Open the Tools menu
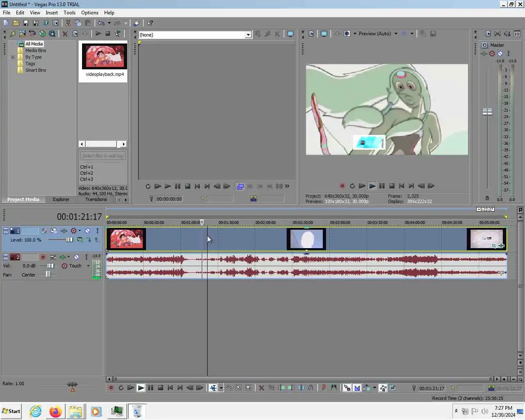Viewport: 525px width, 420px height. click(69, 13)
